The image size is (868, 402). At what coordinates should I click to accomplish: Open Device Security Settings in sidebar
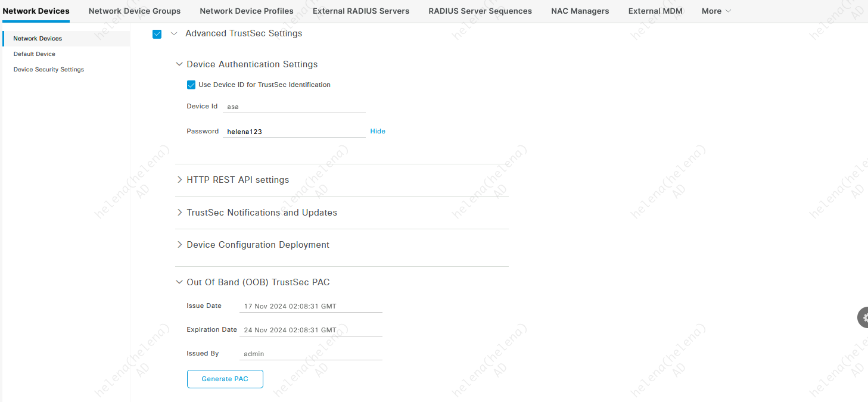pyautogui.click(x=49, y=70)
